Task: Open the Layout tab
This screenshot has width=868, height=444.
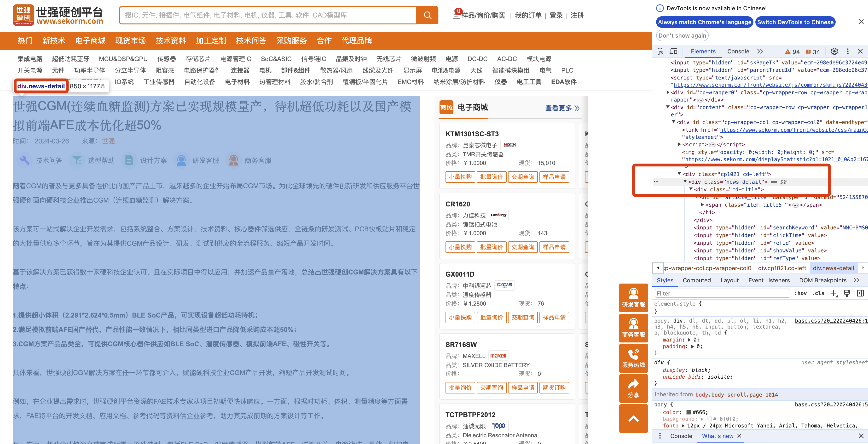Action: coord(729,280)
